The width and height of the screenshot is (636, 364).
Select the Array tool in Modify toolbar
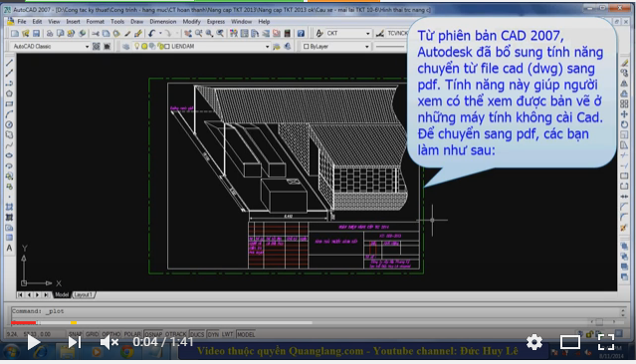625,104
